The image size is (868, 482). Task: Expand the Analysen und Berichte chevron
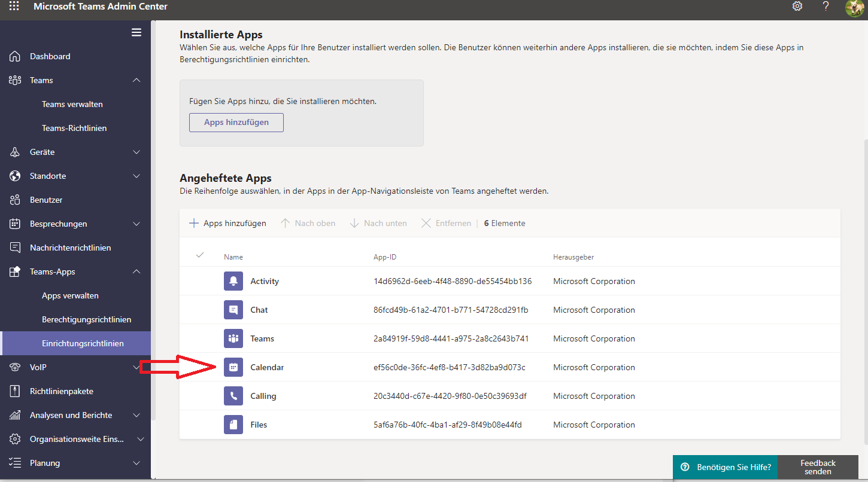136,415
